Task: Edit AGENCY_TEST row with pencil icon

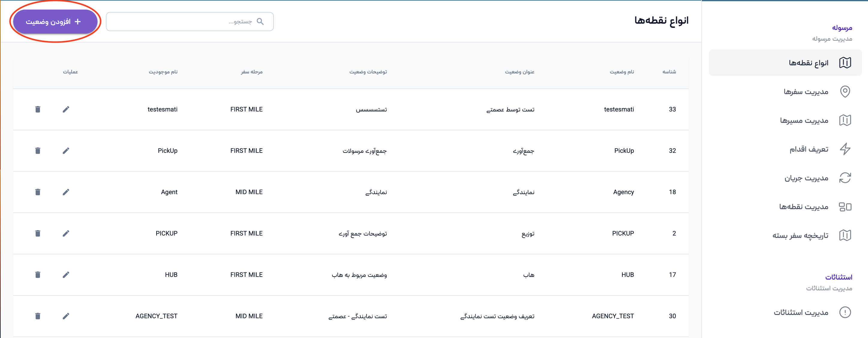Action: point(66,316)
